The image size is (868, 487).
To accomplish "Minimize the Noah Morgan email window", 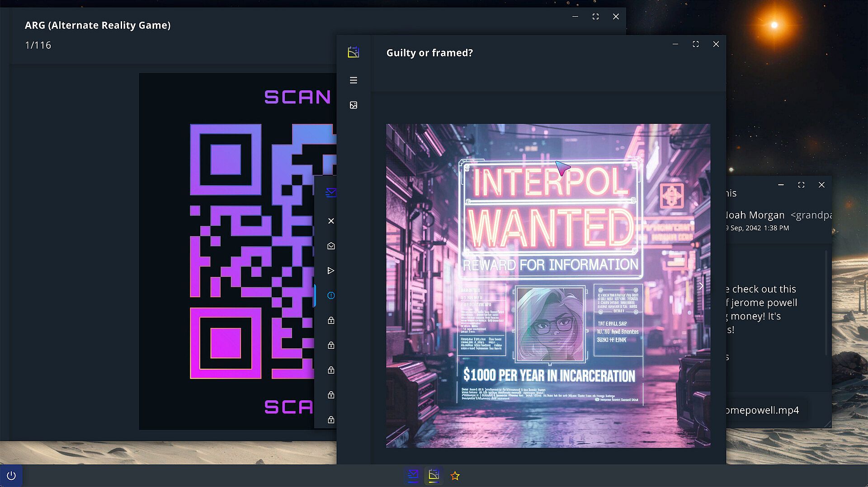I will [x=781, y=185].
